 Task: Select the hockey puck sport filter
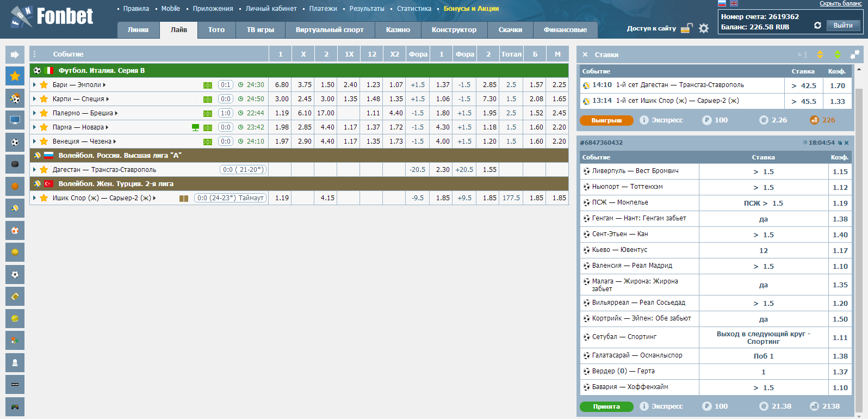(x=15, y=164)
